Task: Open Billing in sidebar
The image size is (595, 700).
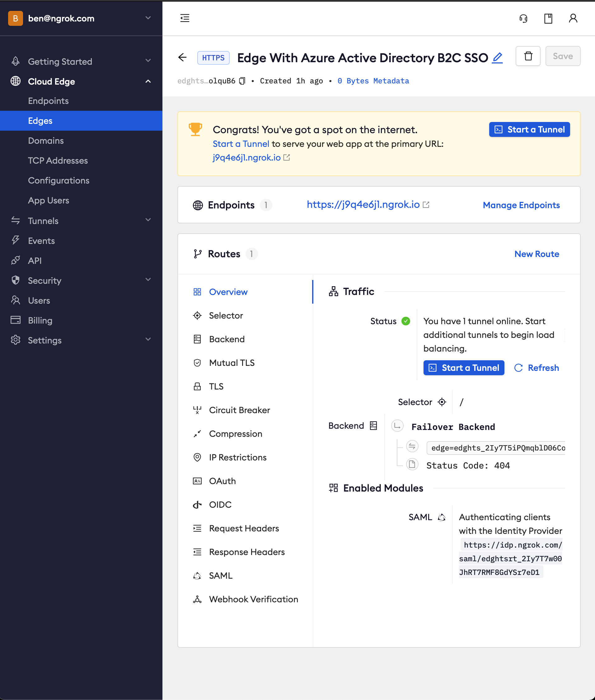Action: (x=81, y=320)
